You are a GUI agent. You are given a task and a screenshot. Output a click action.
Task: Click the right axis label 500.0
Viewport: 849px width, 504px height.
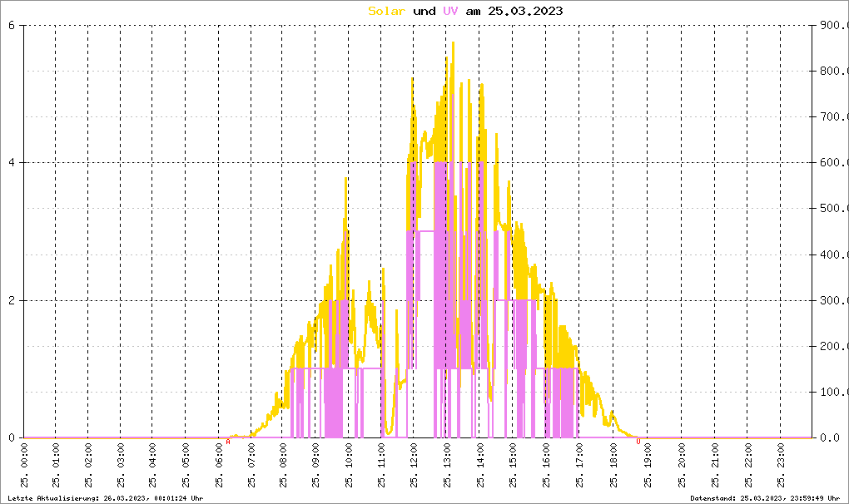pos(834,208)
